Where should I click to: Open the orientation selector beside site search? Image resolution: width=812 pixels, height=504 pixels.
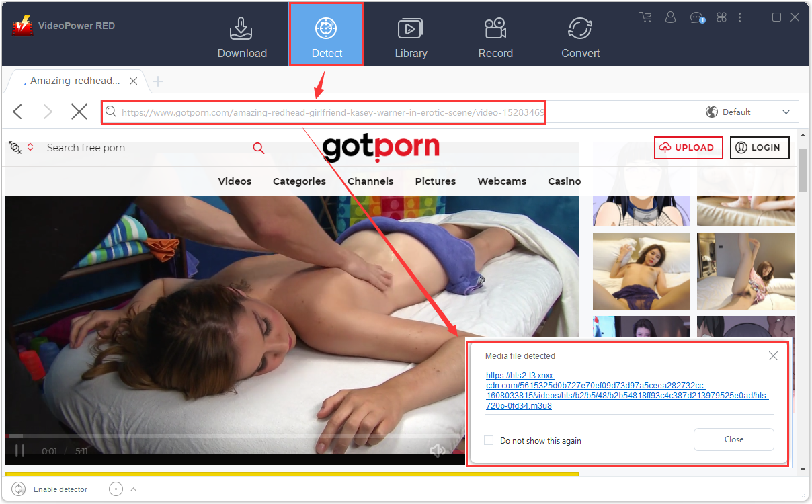[21, 147]
